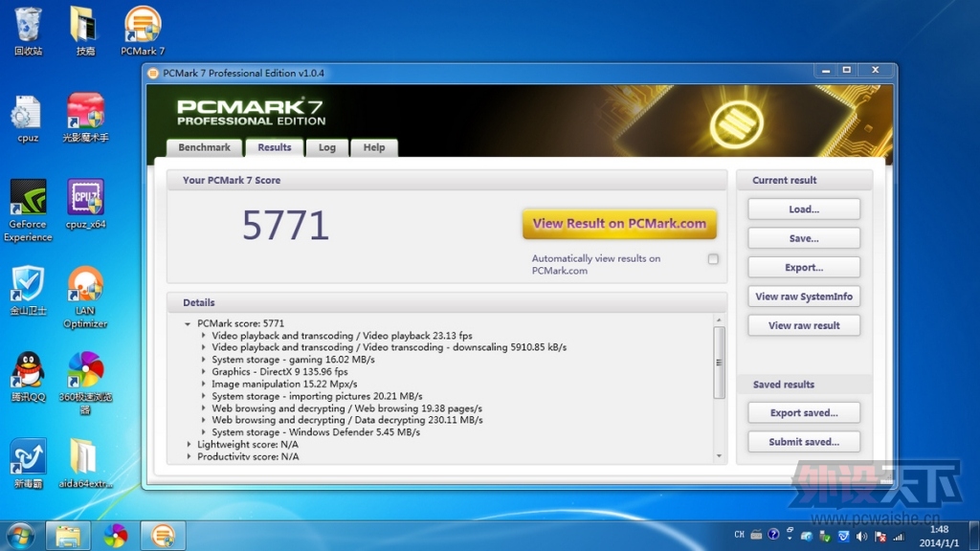
Task: Launch the PCMark 7 desktop shortcut
Action: (143, 32)
